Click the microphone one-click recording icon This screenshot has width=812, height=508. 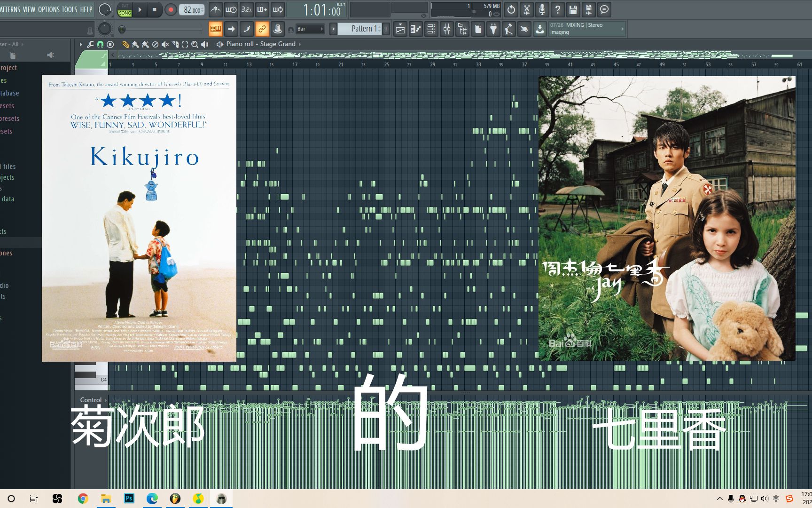(542, 9)
